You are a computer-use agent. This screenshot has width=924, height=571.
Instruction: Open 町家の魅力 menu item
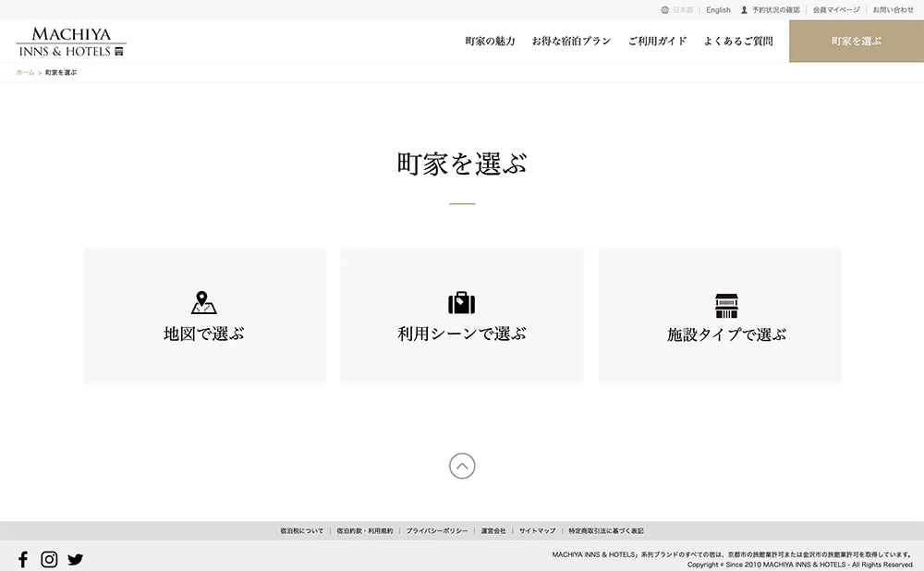coord(490,42)
